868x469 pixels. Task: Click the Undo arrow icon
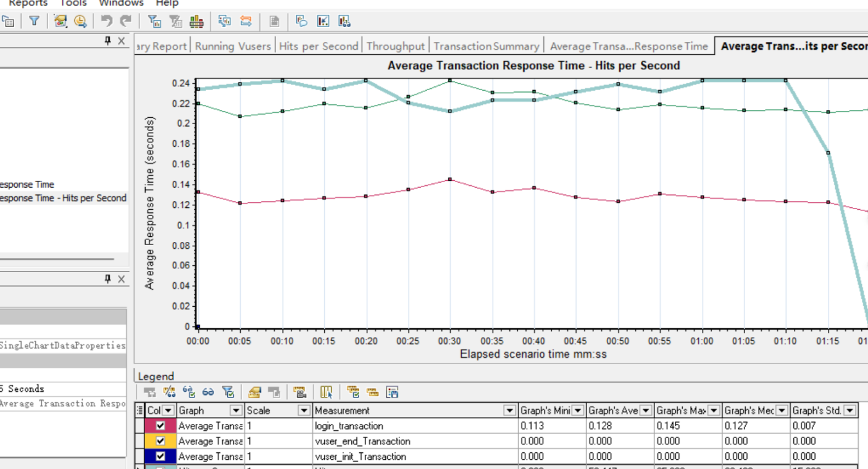[107, 22]
